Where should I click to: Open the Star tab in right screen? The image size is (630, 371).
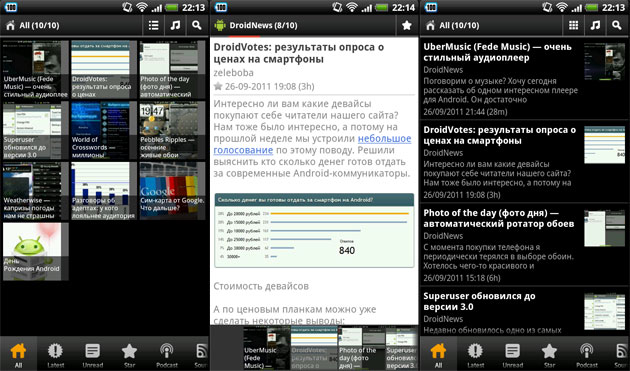click(x=549, y=354)
